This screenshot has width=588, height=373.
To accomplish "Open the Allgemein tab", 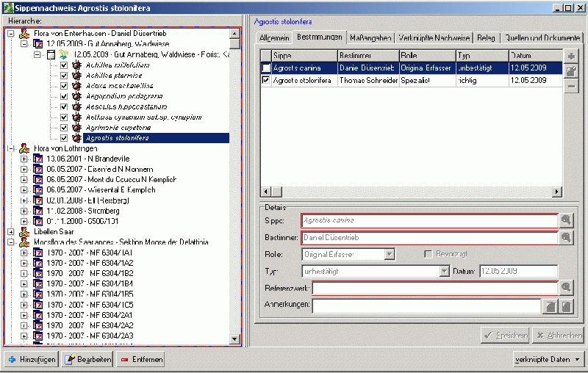I will (274, 37).
